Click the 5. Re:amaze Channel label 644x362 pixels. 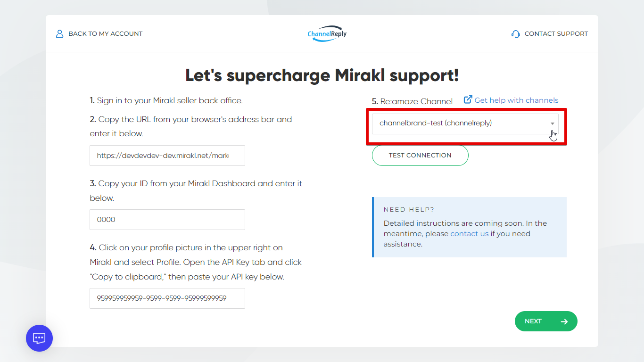[x=412, y=101]
